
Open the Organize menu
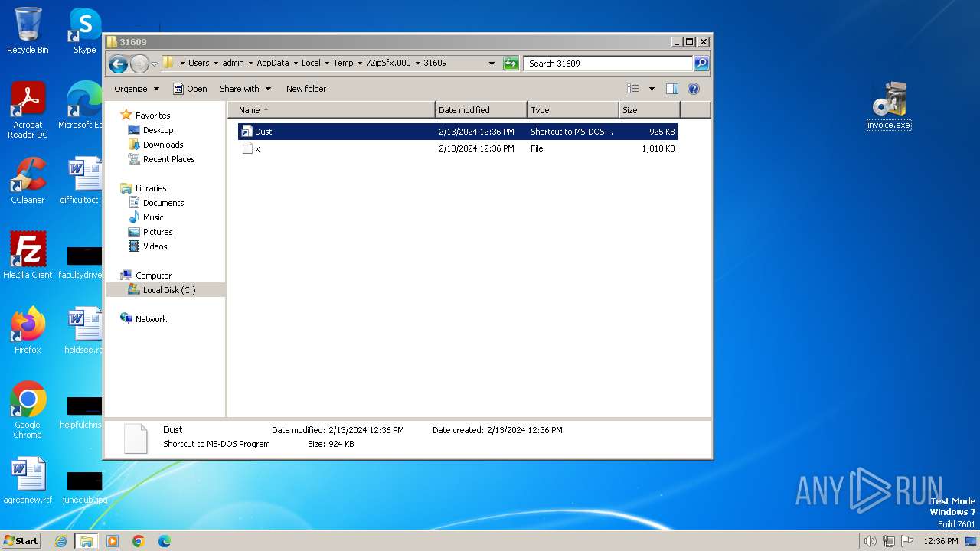coord(136,89)
